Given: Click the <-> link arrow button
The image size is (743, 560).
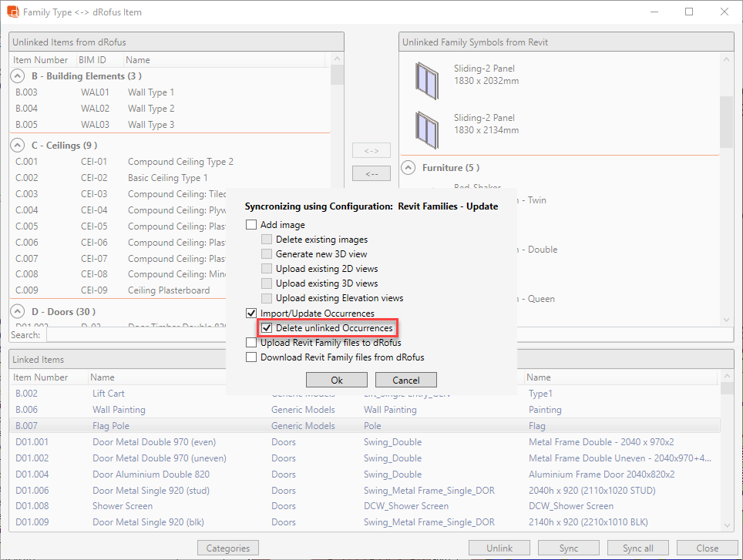Looking at the screenshot, I should tap(371, 150).
